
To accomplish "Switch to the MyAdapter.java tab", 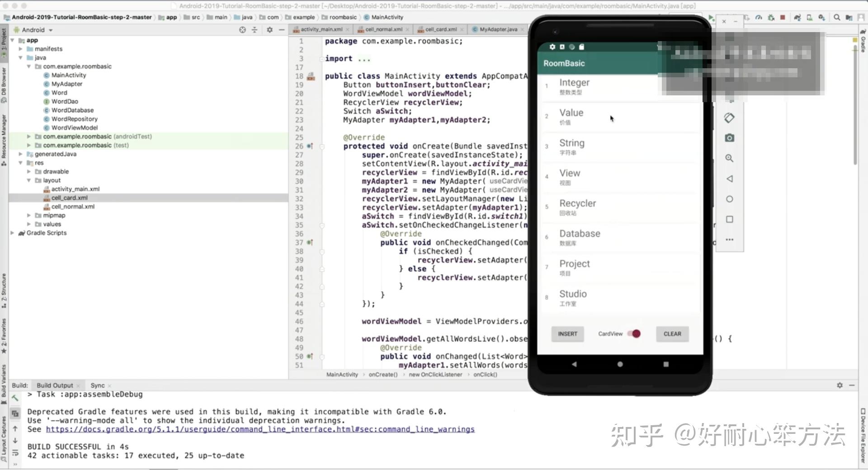I will (497, 29).
